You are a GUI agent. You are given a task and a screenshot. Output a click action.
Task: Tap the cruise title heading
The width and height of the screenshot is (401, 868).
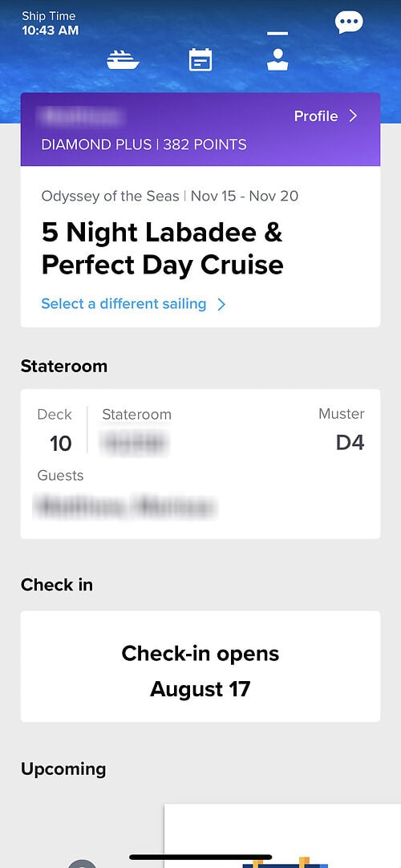(163, 249)
